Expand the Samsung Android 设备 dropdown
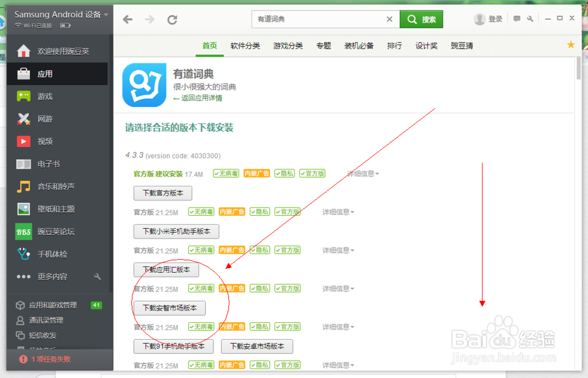The height and width of the screenshot is (378, 588). pos(106,15)
